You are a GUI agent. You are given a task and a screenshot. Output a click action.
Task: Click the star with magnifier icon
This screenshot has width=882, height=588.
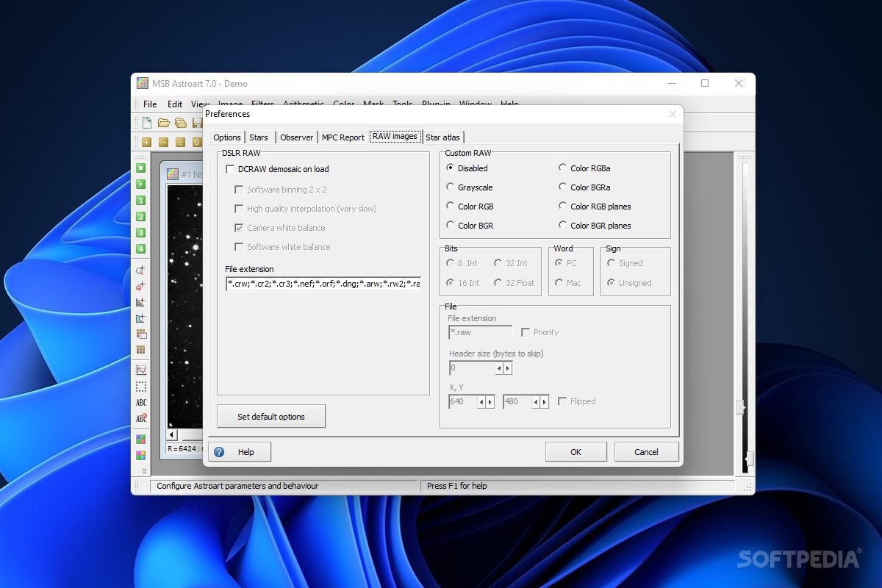(x=140, y=270)
